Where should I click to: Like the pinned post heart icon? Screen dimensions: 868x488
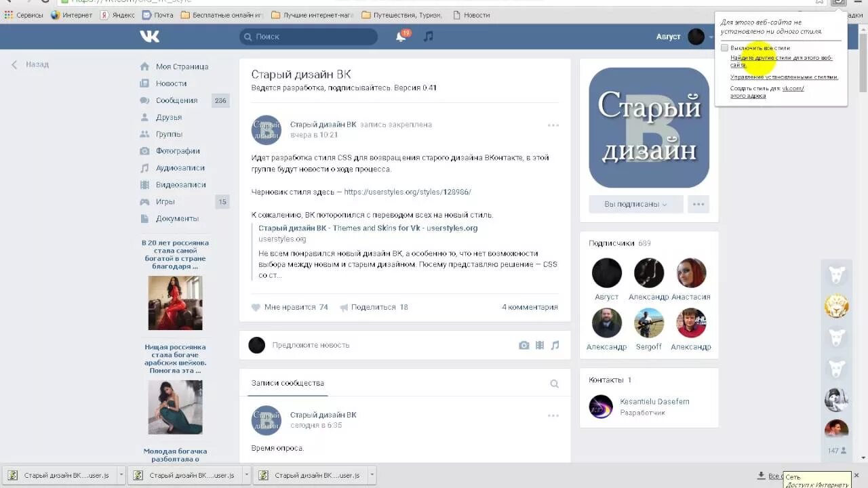[x=256, y=307]
